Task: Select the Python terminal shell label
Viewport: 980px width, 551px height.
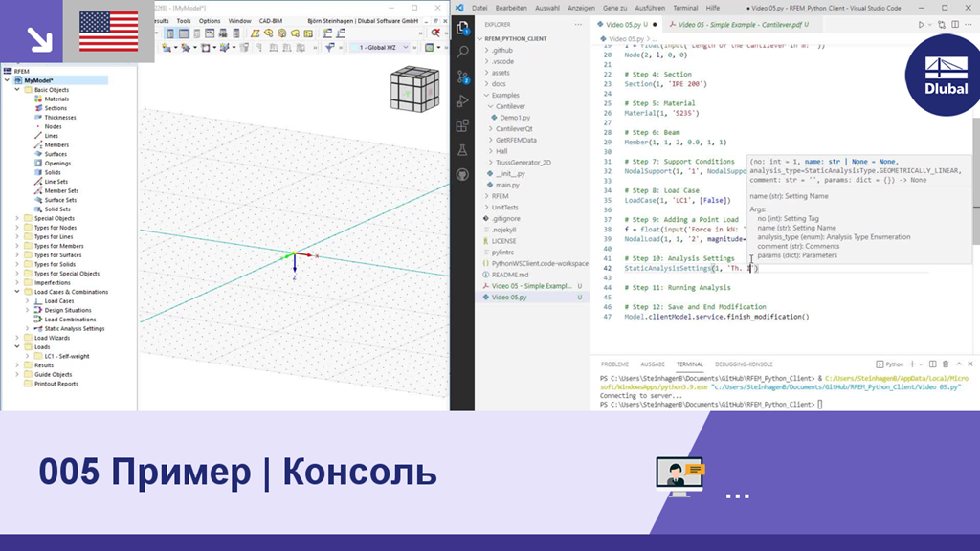Action: click(889, 364)
